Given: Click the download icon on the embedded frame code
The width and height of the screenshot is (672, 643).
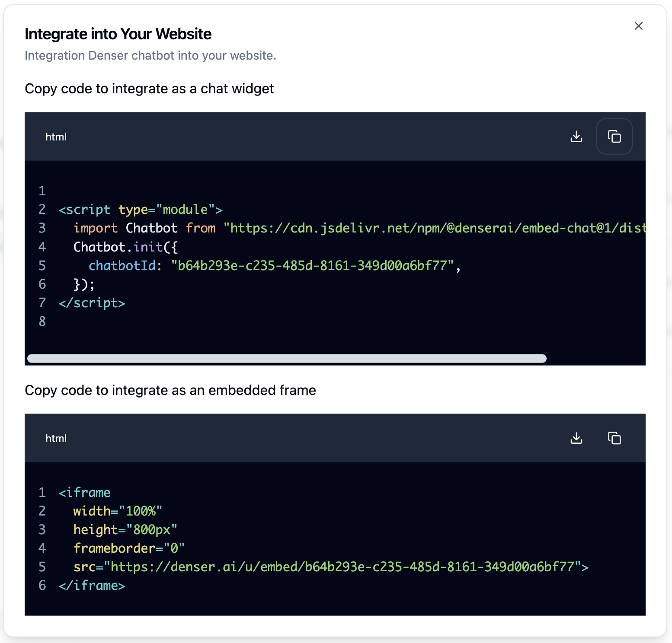Looking at the screenshot, I should [576, 438].
